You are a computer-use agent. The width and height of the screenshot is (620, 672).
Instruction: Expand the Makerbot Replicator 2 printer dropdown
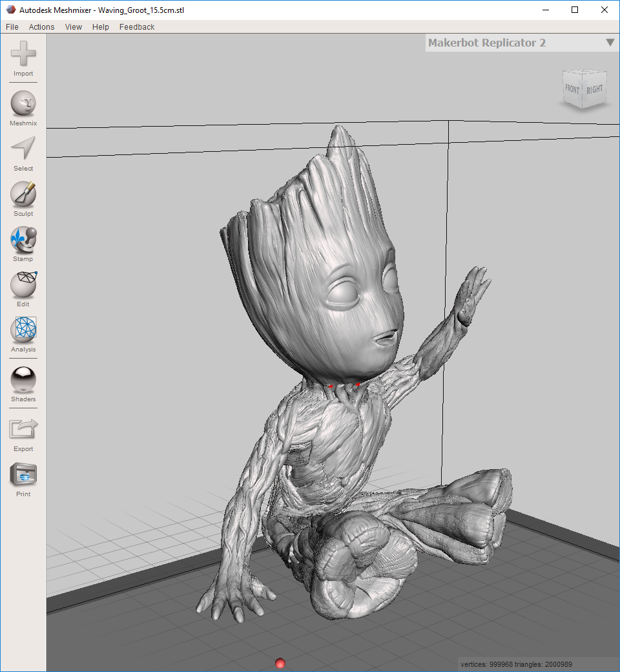coord(522,43)
